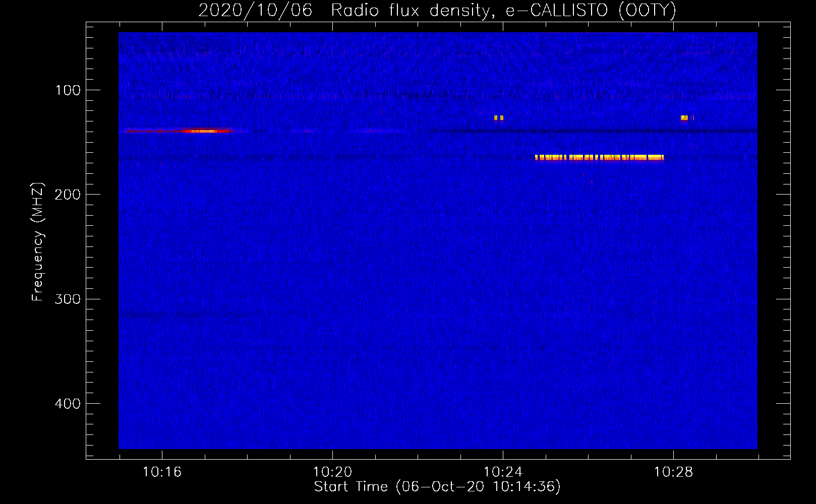Click the 400 frequency tick label
The height and width of the screenshot is (504, 816).
click(x=68, y=404)
